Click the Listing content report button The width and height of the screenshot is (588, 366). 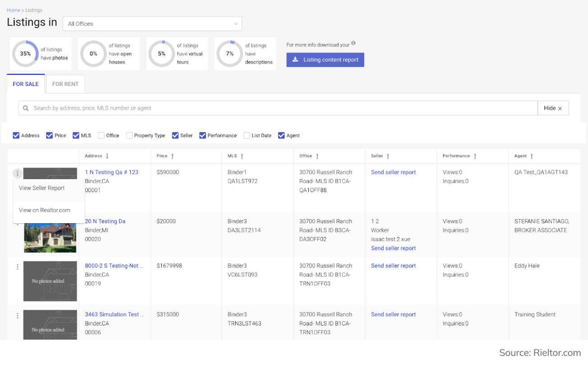click(325, 59)
